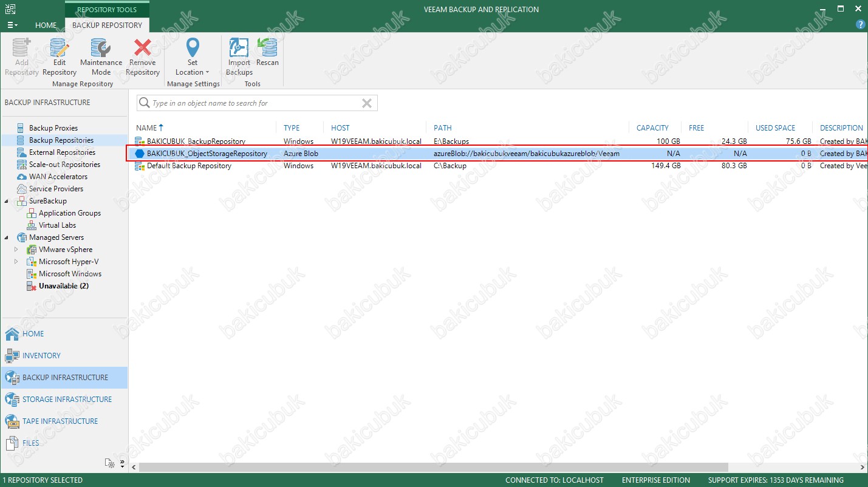Click the Azure Blob hexagon icon
Image resolution: width=868 pixels, height=487 pixels.
tap(140, 154)
